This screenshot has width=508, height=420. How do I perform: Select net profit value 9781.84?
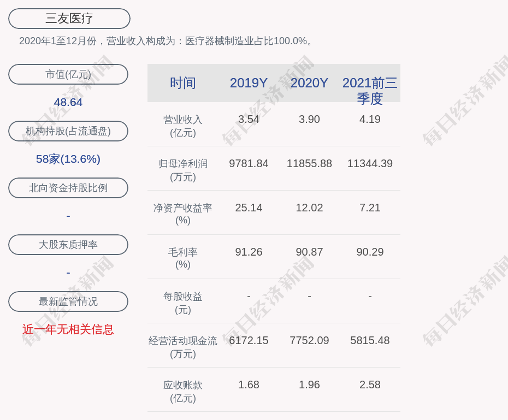tap(249, 163)
